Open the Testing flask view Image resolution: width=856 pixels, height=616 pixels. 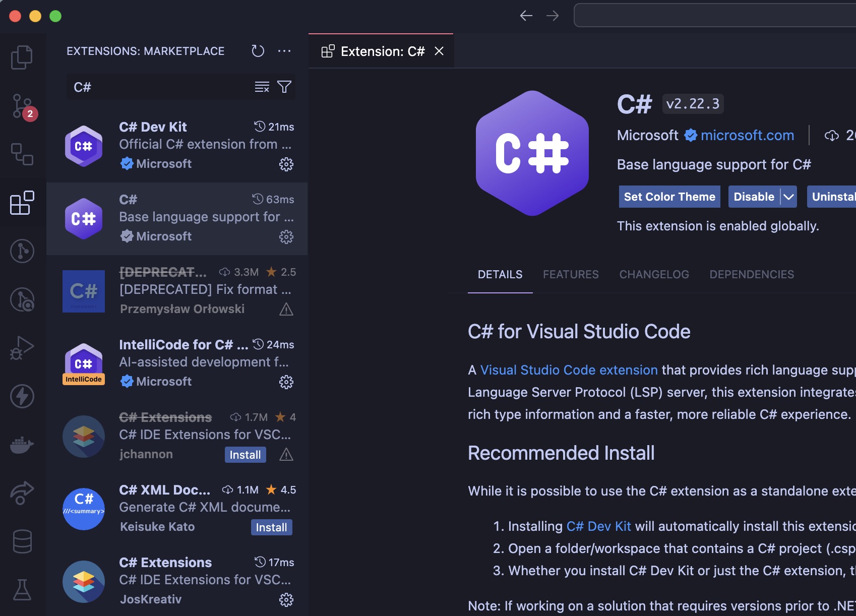(22, 590)
